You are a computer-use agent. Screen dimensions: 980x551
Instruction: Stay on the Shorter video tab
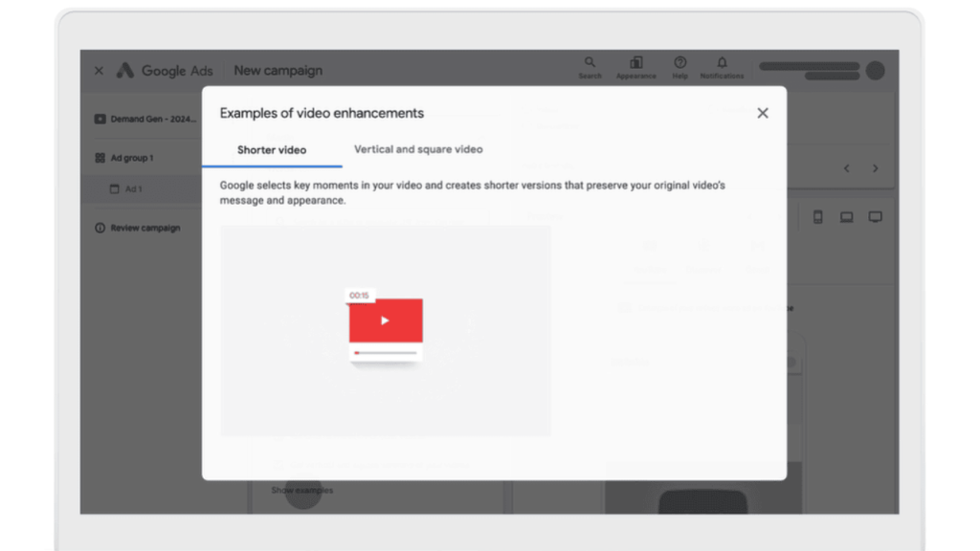(272, 150)
